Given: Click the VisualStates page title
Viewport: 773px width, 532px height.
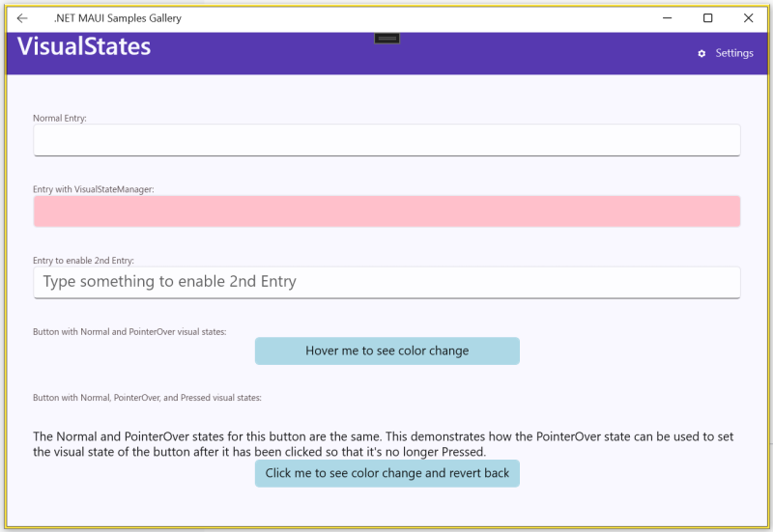Looking at the screenshot, I should click(84, 46).
